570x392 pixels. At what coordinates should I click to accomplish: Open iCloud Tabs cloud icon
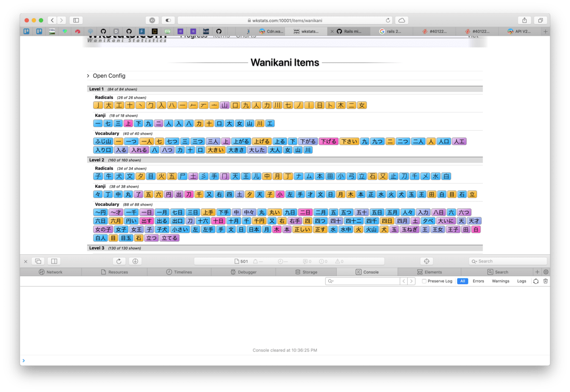pos(402,20)
